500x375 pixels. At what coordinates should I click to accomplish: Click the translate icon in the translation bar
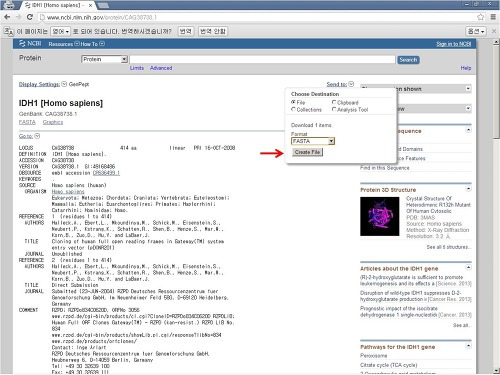tap(8, 31)
